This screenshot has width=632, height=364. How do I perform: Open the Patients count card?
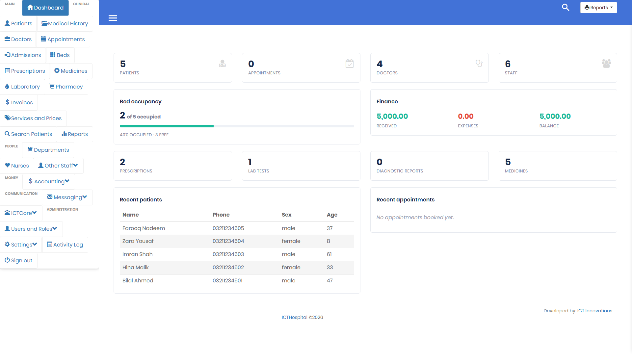(173, 68)
